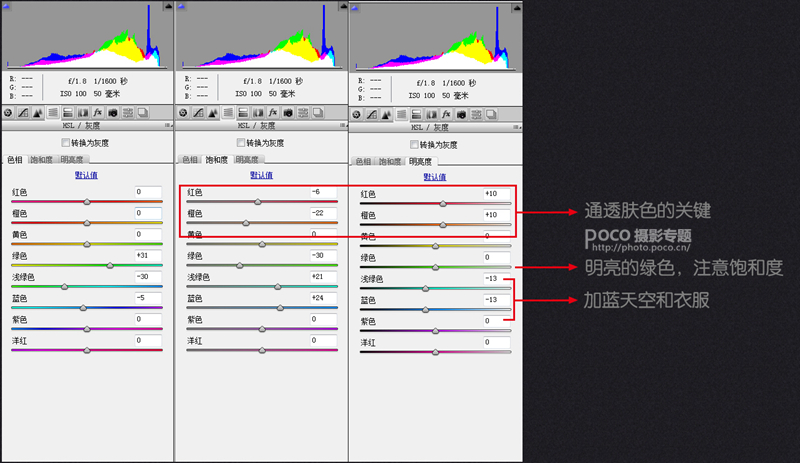Open HSL panel flyout menu in Hue panel
Viewport: 800px width, 463px height.
point(167,125)
